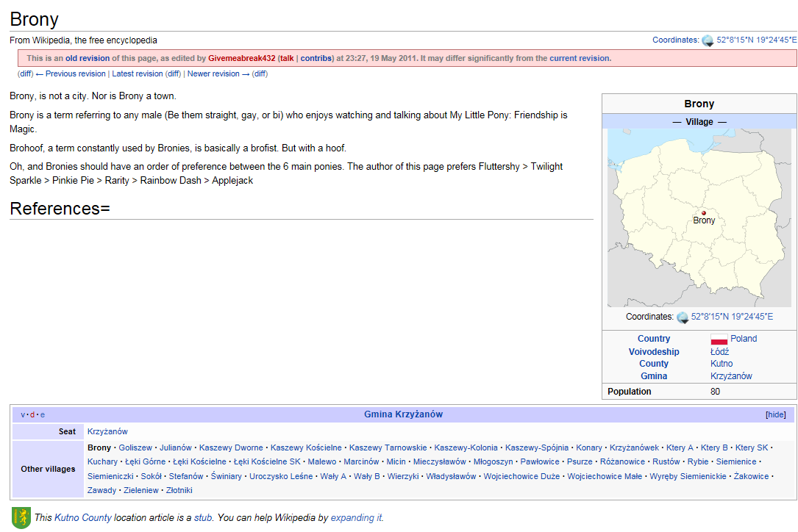Viewport: 798px width, 532px height.
Task: Open the Kutno county link
Action: [722, 364]
